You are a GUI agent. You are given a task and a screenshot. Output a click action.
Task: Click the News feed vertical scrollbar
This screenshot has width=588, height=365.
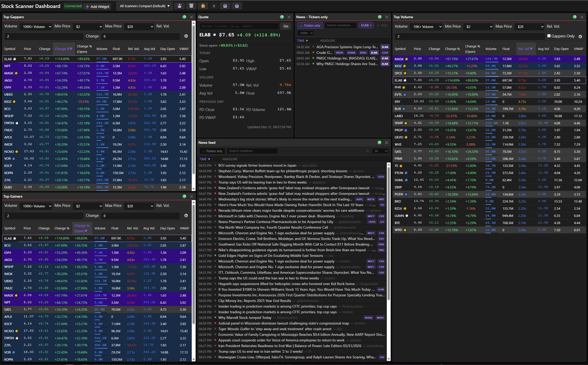coord(389,231)
